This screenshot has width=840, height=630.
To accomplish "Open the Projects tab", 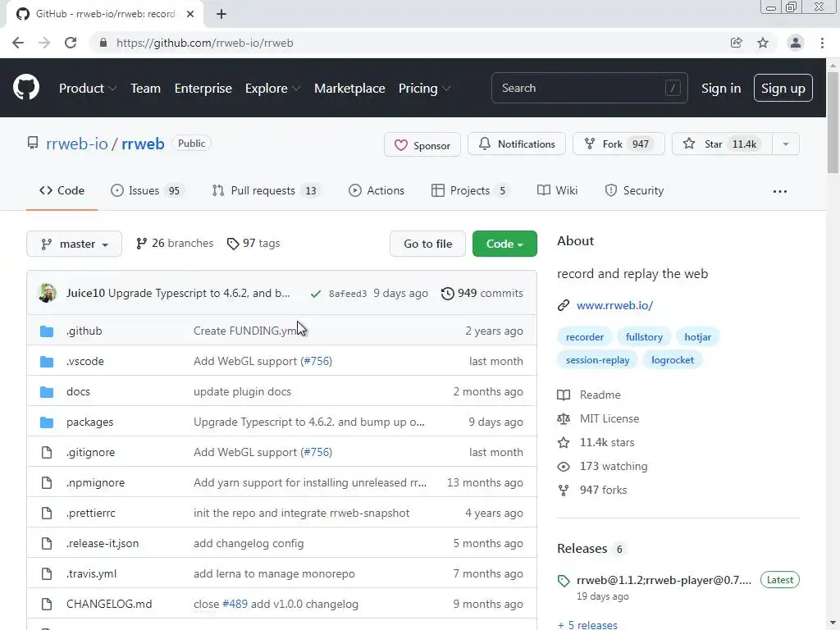I will [x=470, y=190].
